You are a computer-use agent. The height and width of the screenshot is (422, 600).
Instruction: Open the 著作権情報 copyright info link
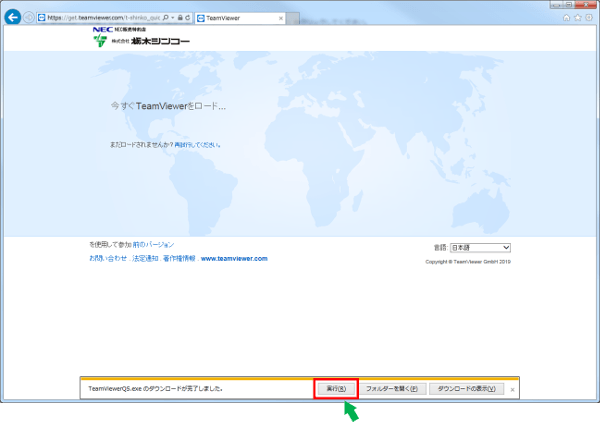click(179, 259)
